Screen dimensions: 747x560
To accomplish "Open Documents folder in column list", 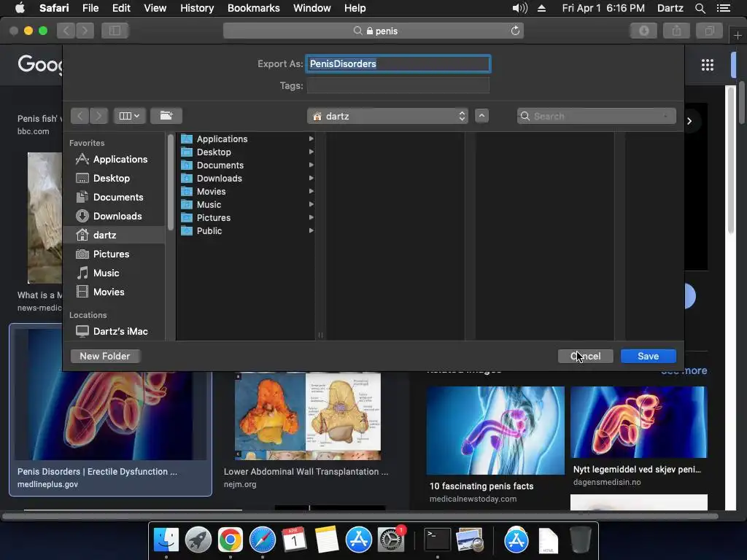I will (247, 166).
